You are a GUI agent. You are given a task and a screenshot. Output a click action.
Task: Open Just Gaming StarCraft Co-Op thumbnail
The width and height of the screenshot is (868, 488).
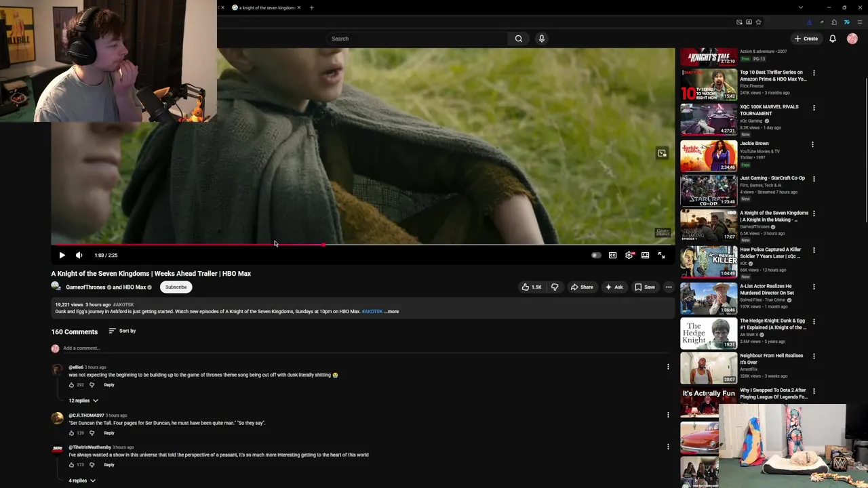point(709,190)
